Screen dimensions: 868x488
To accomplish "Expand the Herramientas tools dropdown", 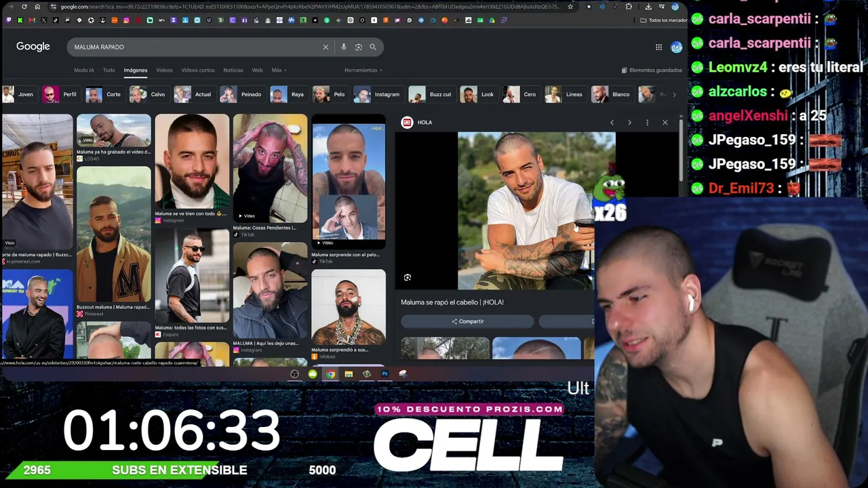I will 363,70.
